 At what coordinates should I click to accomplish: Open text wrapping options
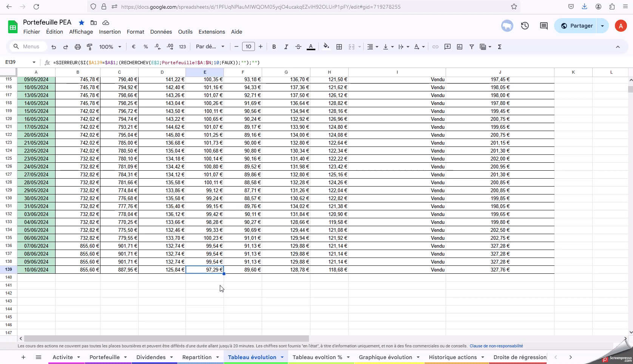pyautogui.click(x=404, y=47)
